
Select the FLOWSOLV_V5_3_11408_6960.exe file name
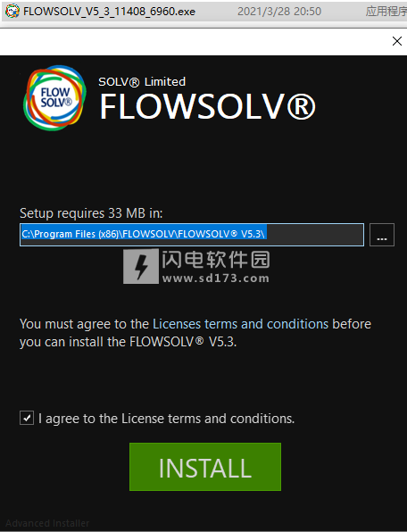click(x=109, y=12)
